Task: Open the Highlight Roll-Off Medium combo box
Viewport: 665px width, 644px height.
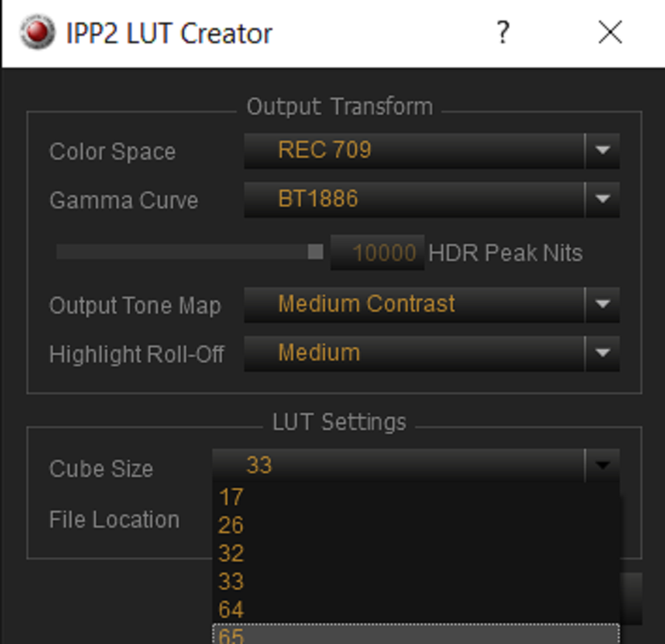Action: (432, 353)
